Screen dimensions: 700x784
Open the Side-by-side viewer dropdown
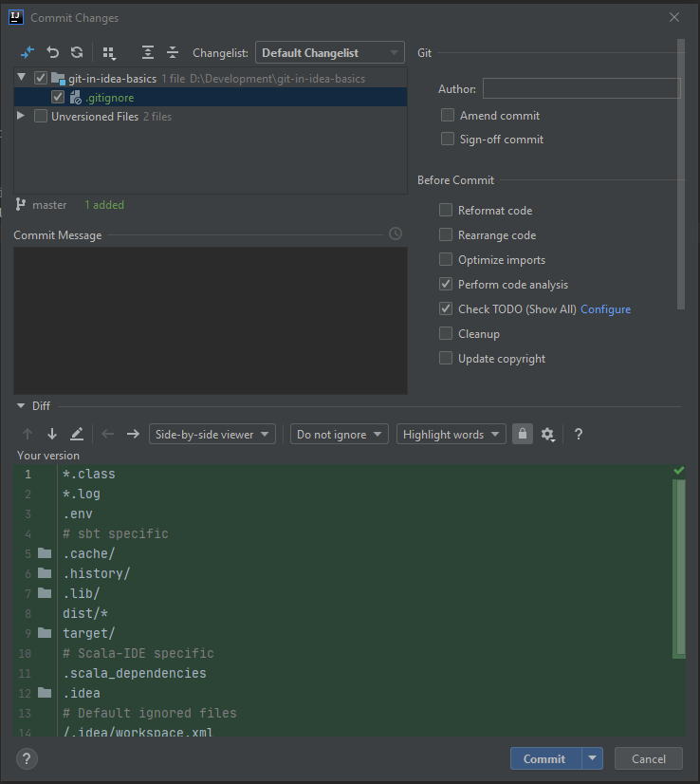pyautogui.click(x=212, y=434)
